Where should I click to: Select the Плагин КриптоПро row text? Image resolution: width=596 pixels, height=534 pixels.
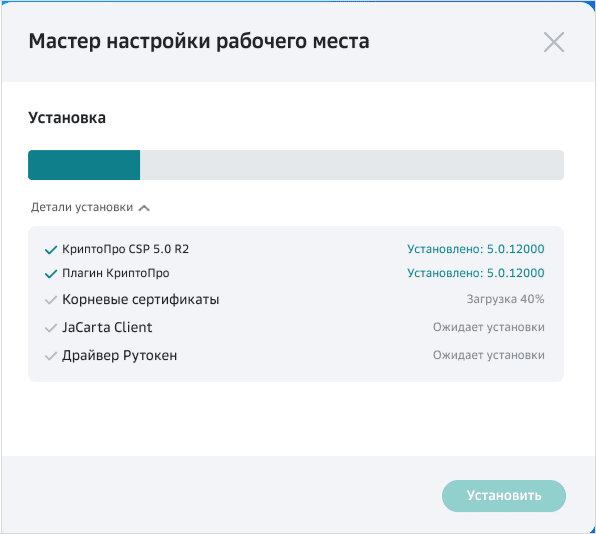click(116, 273)
